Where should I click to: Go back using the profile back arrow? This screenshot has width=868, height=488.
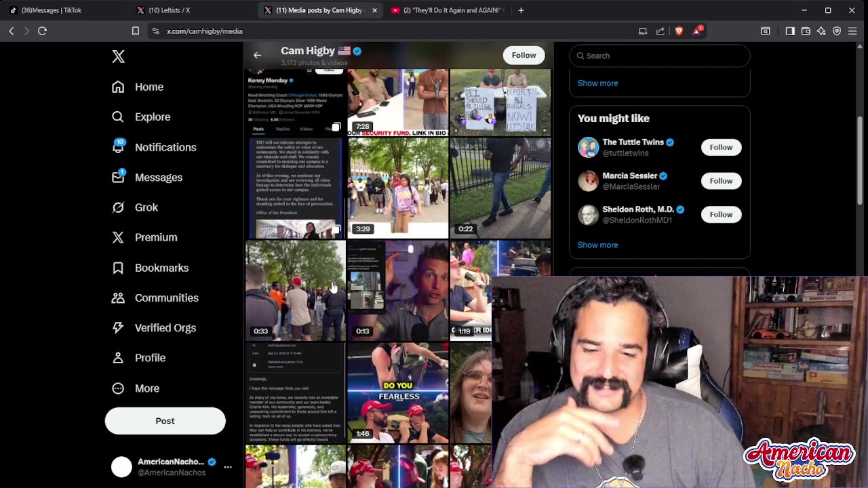coord(257,56)
